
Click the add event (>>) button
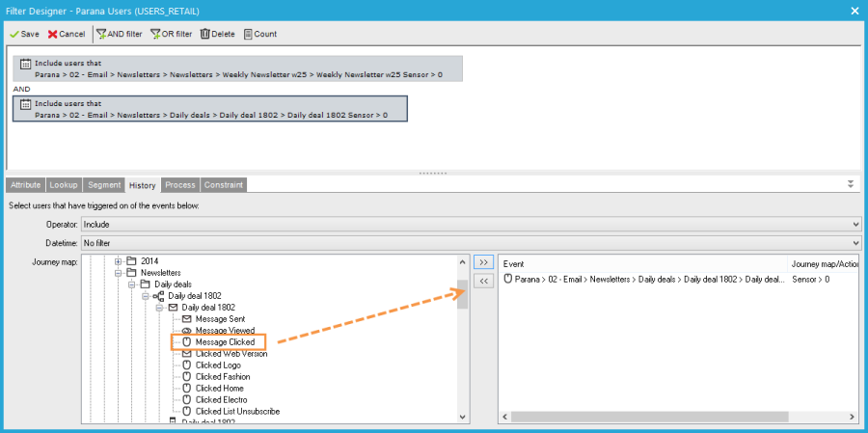point(484,261)
